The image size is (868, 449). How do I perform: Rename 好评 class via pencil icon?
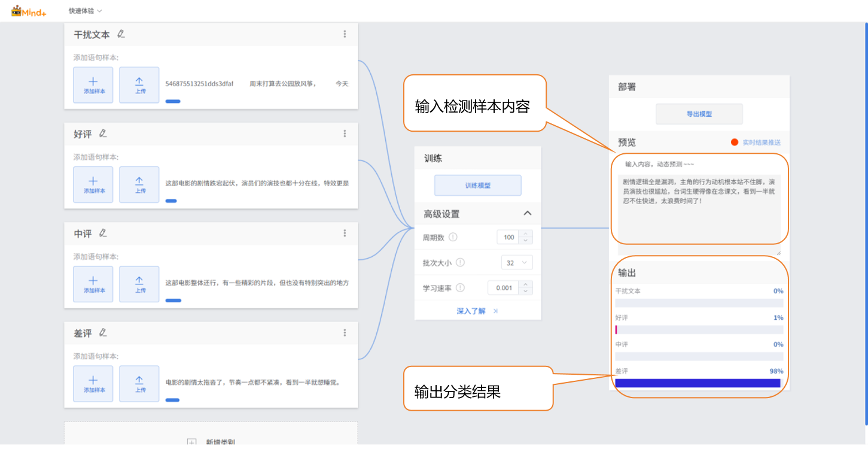click(103, 134)
